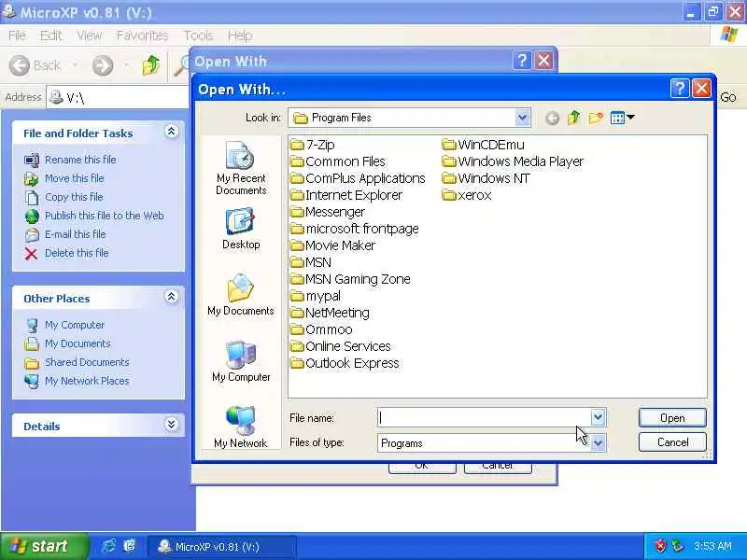The height and width of the screenshot is (560, 747).
Task: Launch Internet Explorer from Quick Launch
Action: pyautogui.click(x=109, y=546)
